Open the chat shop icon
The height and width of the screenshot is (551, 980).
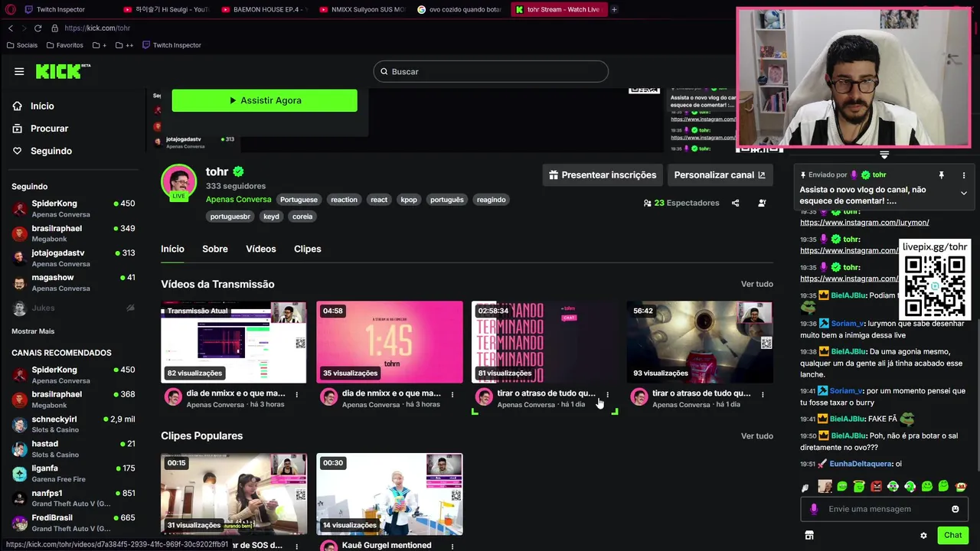(x=809, y=536)
